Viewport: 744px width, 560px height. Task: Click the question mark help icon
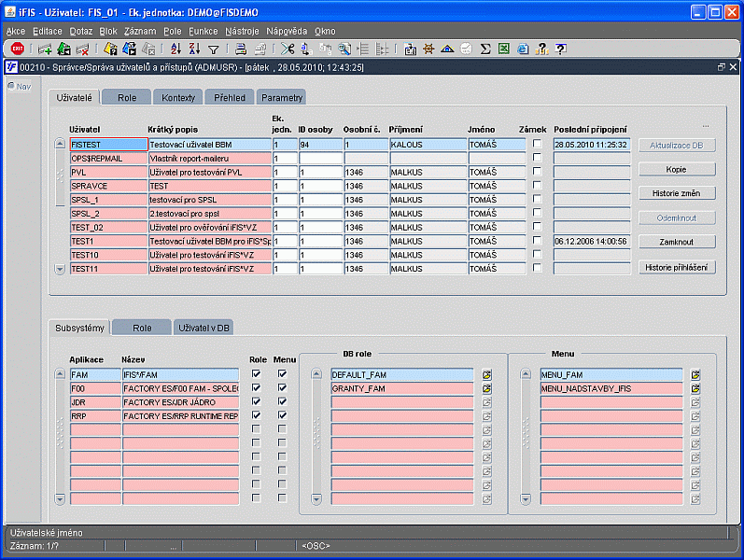560,49
